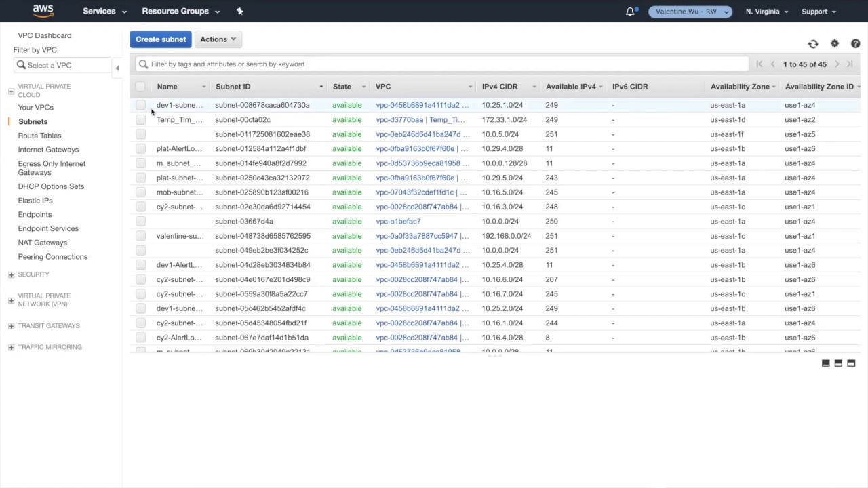868x488 pixels.
Task: Click the Select a VPC filter field
Action: click(62, 65)
